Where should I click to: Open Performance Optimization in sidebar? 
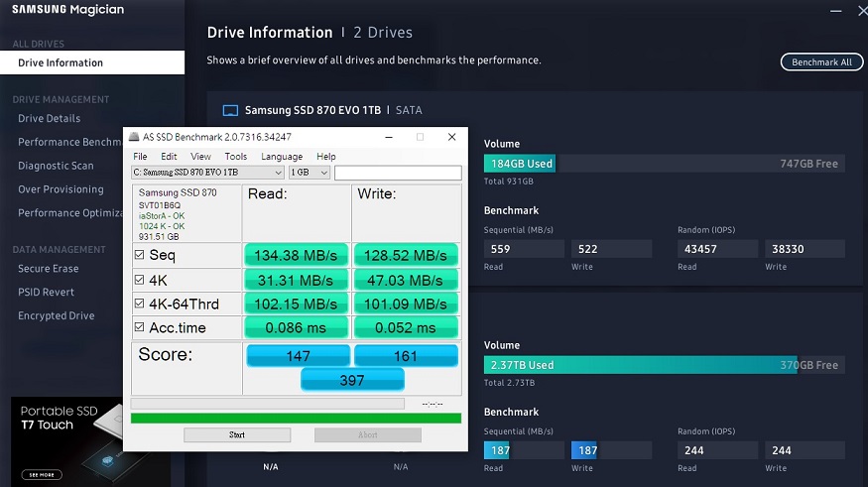(x=69, y=213)
